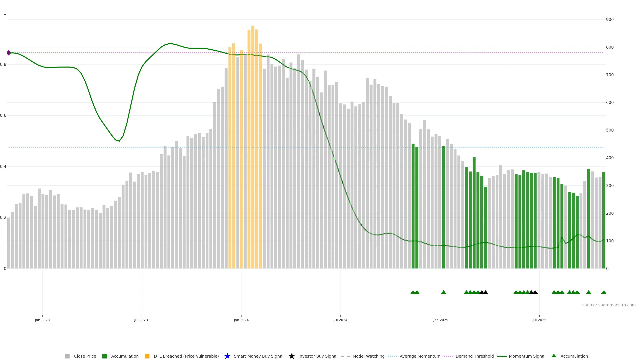
Task: Click the orange DTL Breached legend icon
Action: [147, 356]
